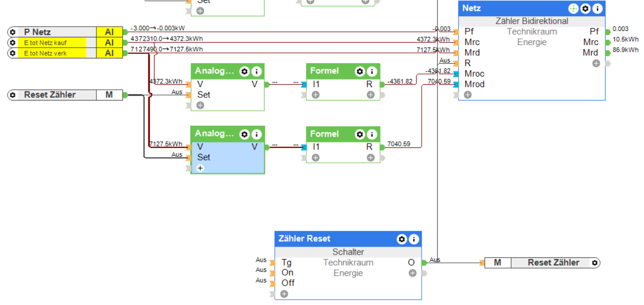Click the output plus under R in the -4361.82 Formel
The image size is (644, 305).
[371, 95]
